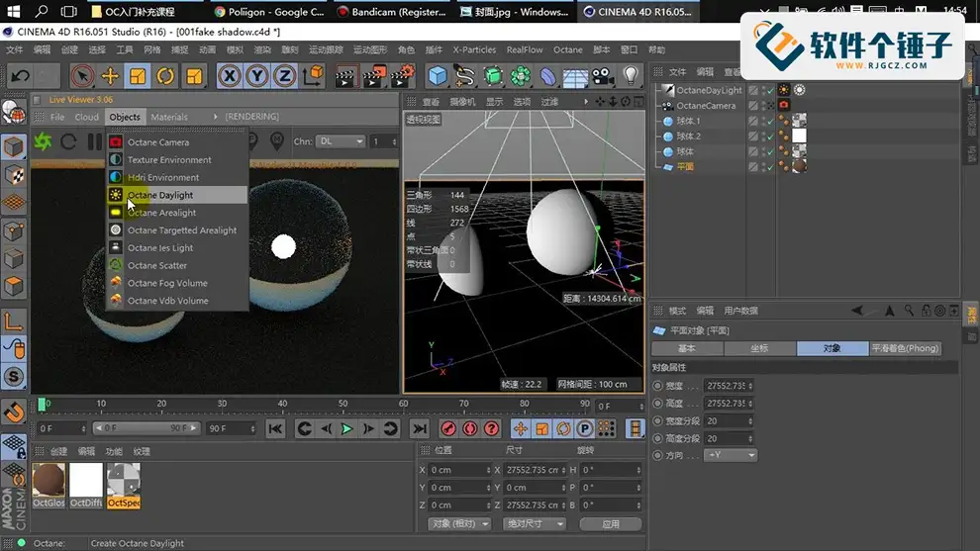The image size is (980, 551).
Task: Click the OctaneDayLight sun tag
Action: point(784,90)
